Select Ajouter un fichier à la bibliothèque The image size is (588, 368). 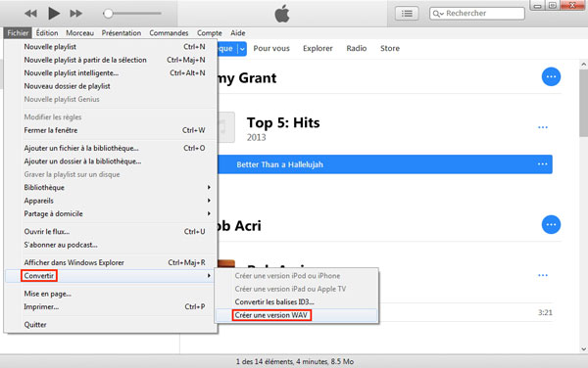click(x=111, y=148)
